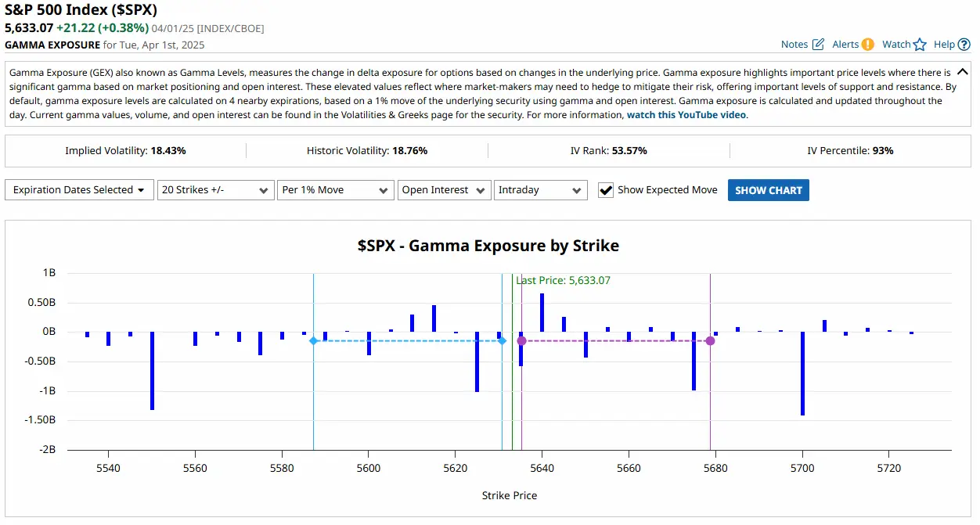Viewport: 980px width, 525px height.
Task: Click the Strike Price axis label
Action: 510,495
